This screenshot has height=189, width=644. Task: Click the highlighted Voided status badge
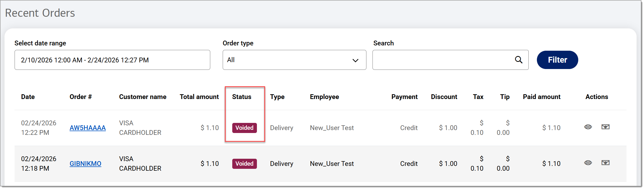pos(244,128)
